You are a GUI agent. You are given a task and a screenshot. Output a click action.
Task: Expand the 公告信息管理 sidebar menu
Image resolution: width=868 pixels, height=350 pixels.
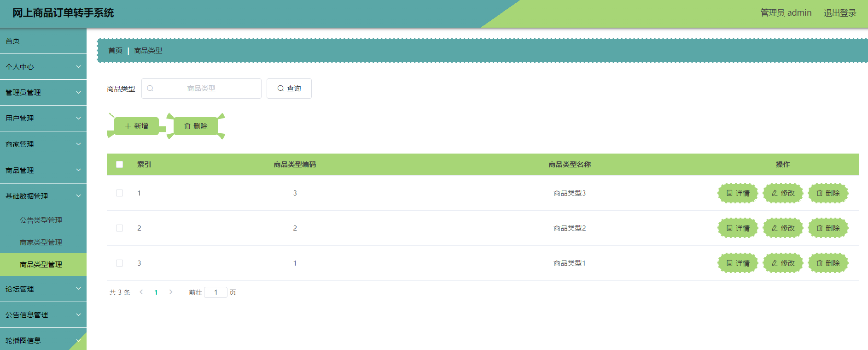point(43,315)
